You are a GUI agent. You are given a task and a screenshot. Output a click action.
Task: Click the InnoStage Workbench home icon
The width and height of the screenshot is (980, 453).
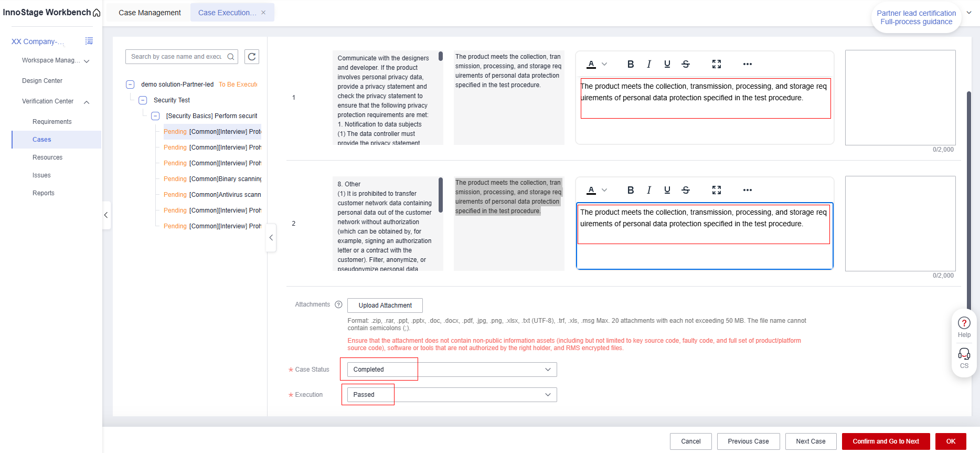click(97, 13)
